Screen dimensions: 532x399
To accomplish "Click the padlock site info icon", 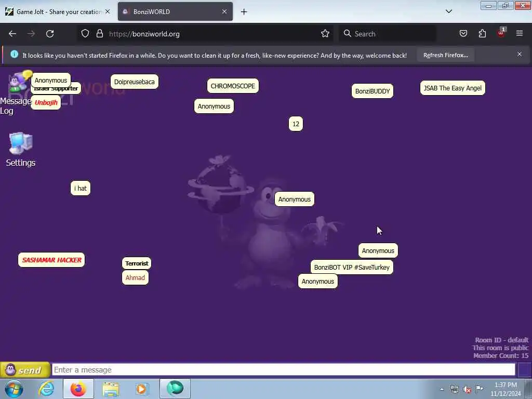I will (x=99, y=34).
